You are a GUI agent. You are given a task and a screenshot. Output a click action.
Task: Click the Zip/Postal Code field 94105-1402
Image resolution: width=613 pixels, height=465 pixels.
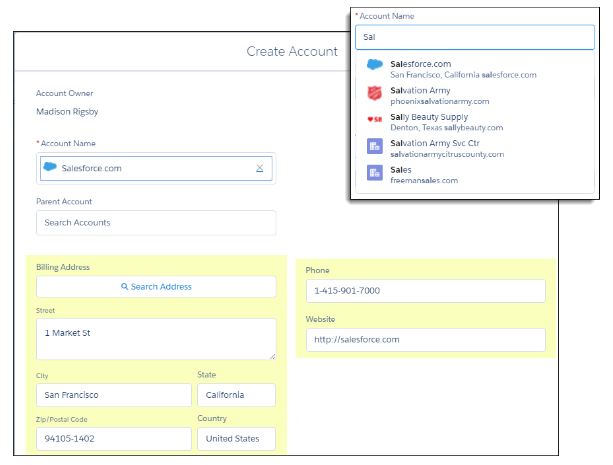[114, 439]
